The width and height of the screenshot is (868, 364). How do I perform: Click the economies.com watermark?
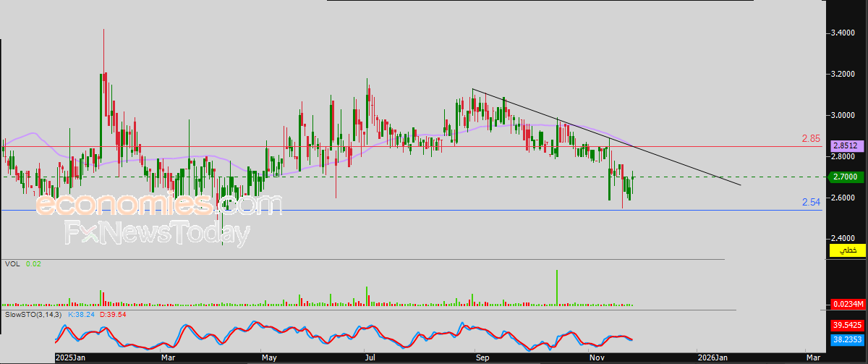point(158,206)
